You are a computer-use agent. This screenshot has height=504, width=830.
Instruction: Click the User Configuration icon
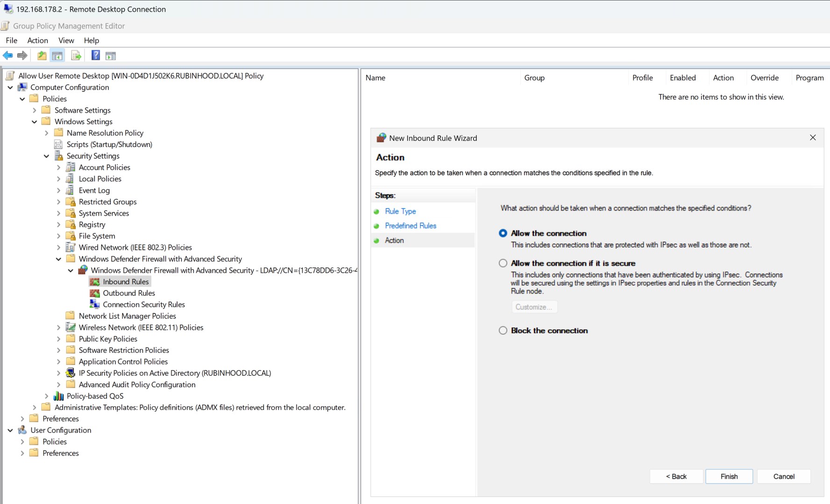point(22,430)
